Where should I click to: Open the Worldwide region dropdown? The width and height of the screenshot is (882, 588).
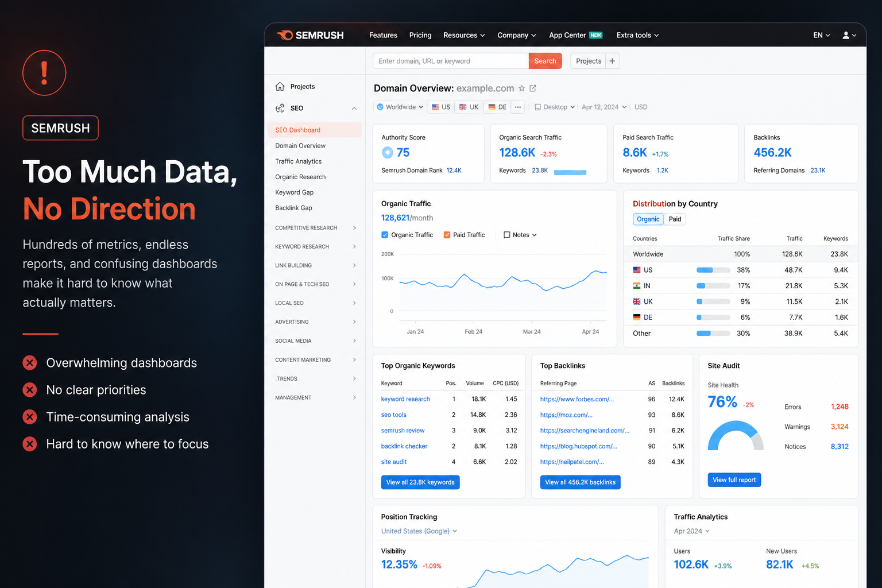point(400,107)
